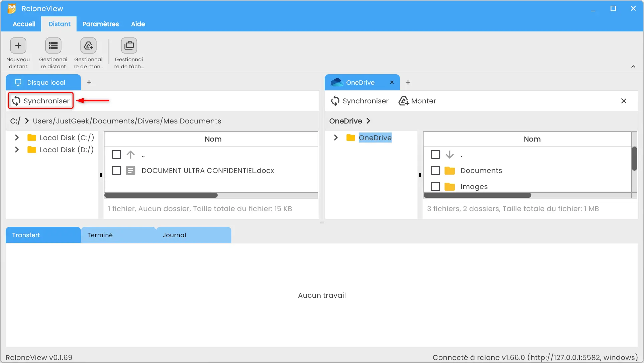Go up a folder with the up arrow
This screenshot has height=363, width=644.
[x=131, y=155]
